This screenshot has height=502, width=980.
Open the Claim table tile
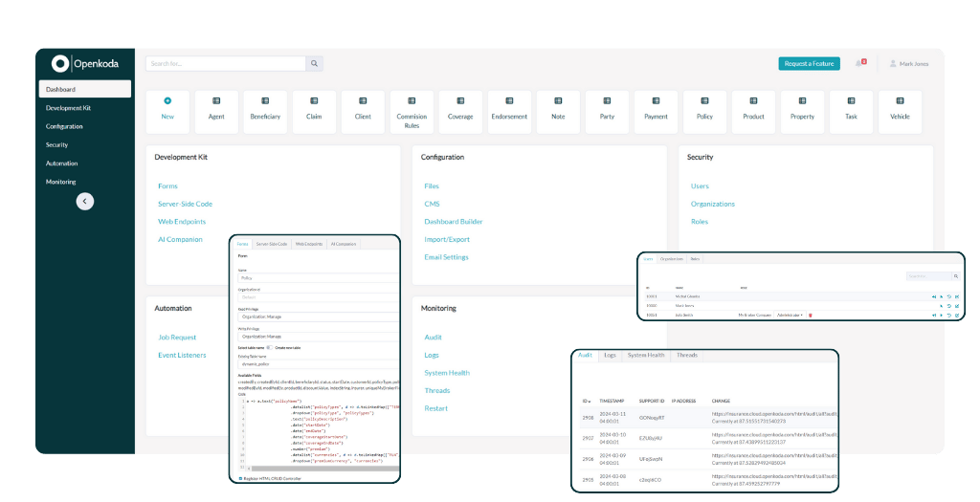tap(314, 111)
